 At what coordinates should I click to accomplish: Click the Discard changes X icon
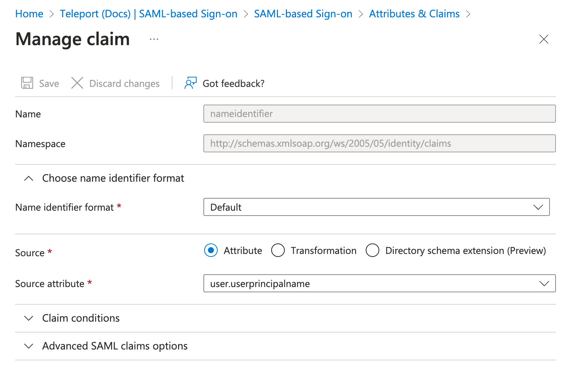coord(77,83)
